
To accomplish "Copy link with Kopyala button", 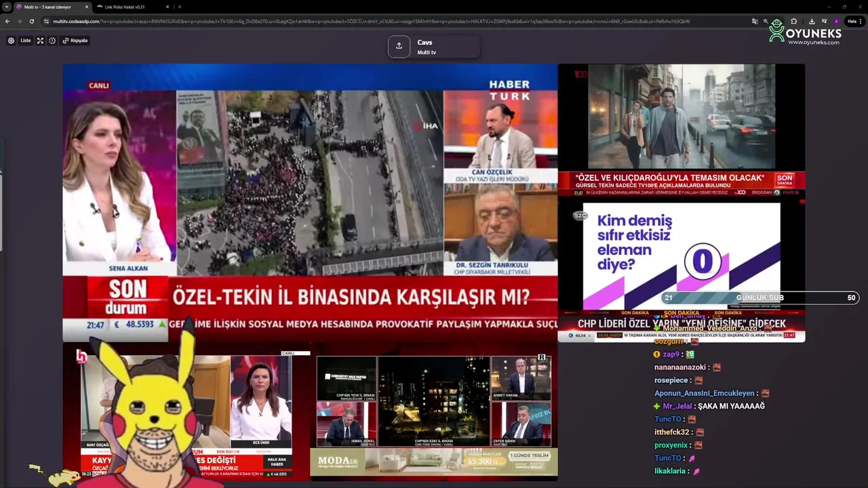I will click(75, 41).
